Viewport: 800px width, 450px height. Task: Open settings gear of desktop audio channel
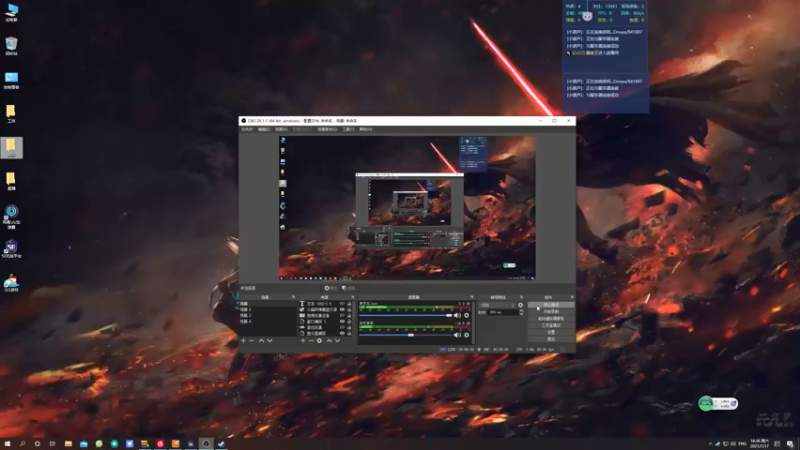pyautogui.click(x=466, y=335)
